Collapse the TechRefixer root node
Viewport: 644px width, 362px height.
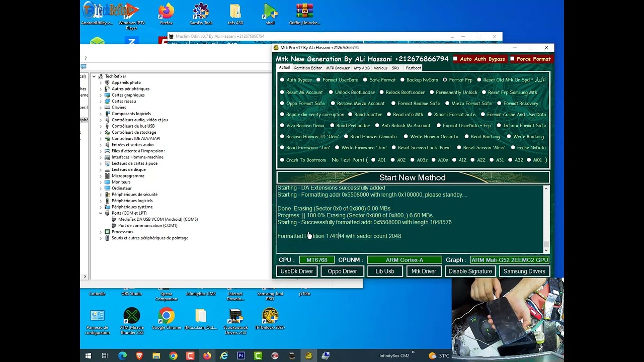coord(94,76)
